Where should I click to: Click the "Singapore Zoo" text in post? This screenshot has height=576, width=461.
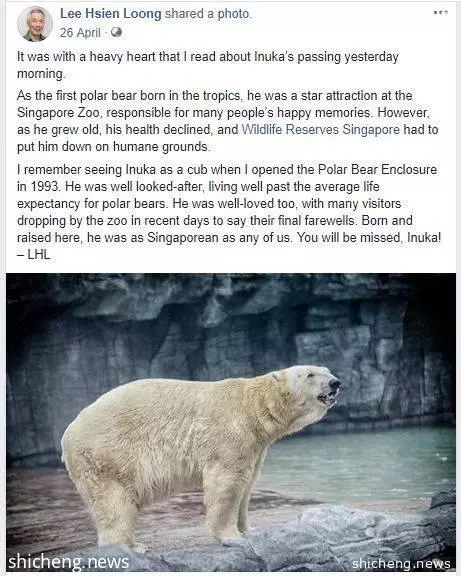(58, 112)
